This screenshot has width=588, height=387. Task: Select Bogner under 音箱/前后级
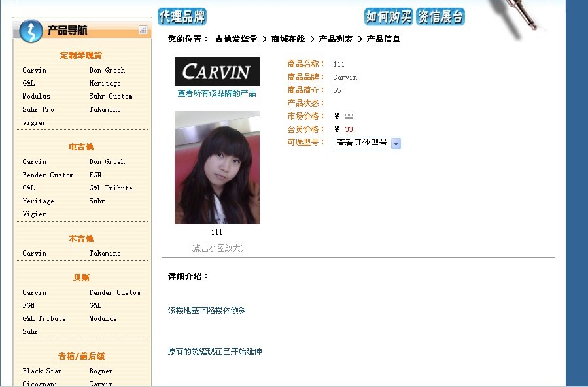(101, 371)
